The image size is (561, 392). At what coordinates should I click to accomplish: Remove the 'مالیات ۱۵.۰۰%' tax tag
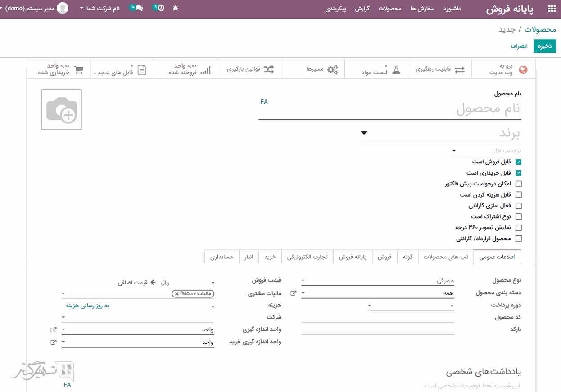pos(177,293)
